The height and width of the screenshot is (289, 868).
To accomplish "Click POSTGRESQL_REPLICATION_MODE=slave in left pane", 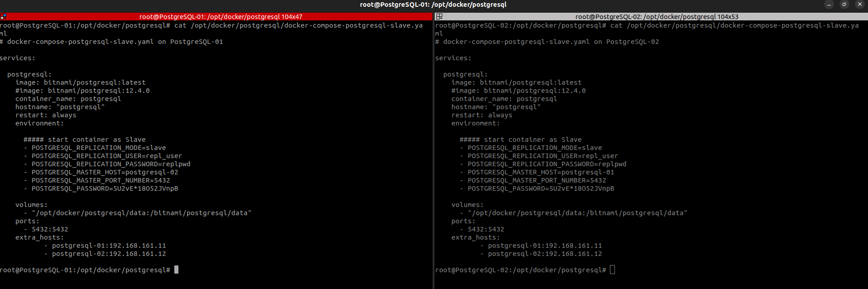I will click(x=99, y=148).
